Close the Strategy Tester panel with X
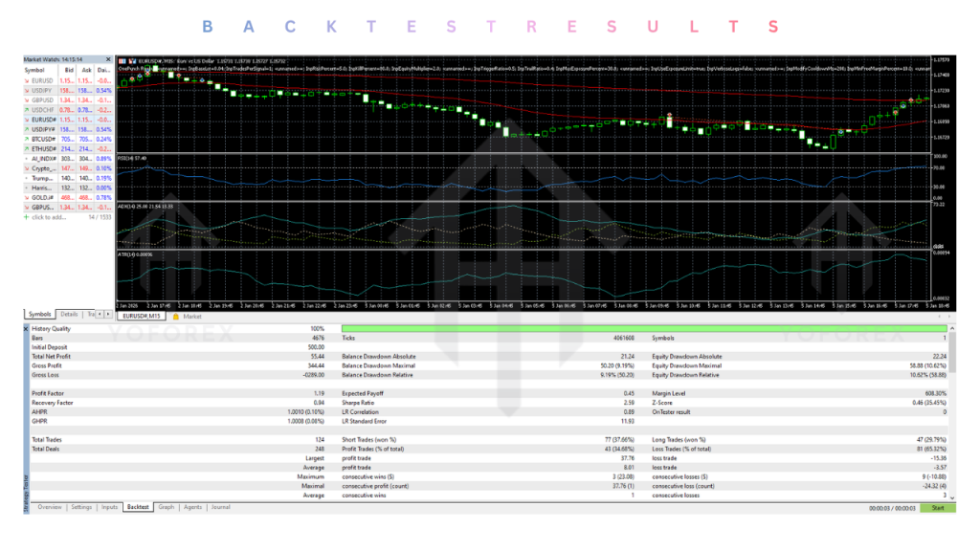Image resolution: width=980 pixels, height=551 pixels. (x=26, y=328)
